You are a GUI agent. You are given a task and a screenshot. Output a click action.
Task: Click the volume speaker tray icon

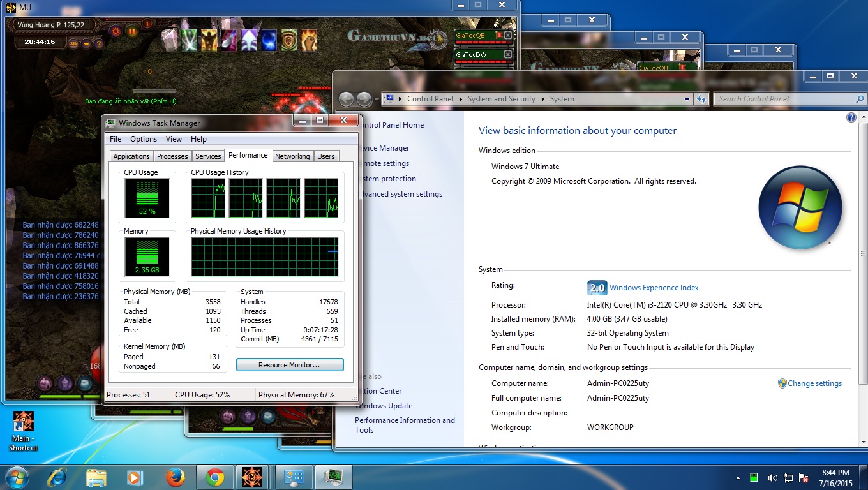pos(772,478)
